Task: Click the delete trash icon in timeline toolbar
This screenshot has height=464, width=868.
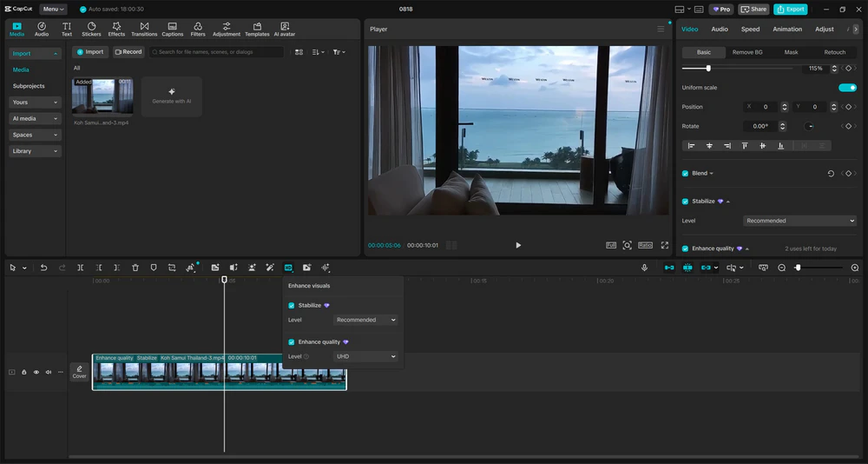Action: tap(135, 268)
